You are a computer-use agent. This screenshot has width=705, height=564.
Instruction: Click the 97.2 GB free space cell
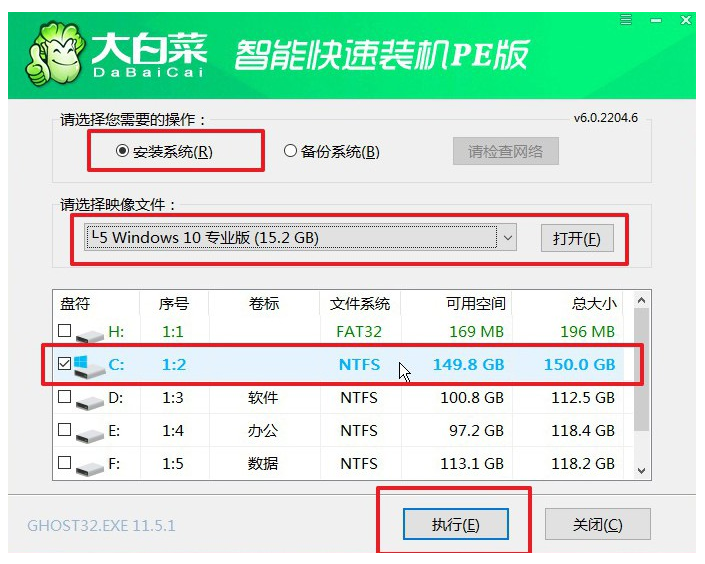point(477,430)
